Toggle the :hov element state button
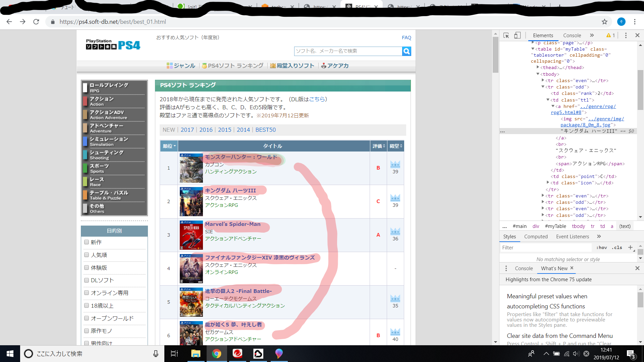The height and width of the screenshot is (362, 644). coord(601,247)
